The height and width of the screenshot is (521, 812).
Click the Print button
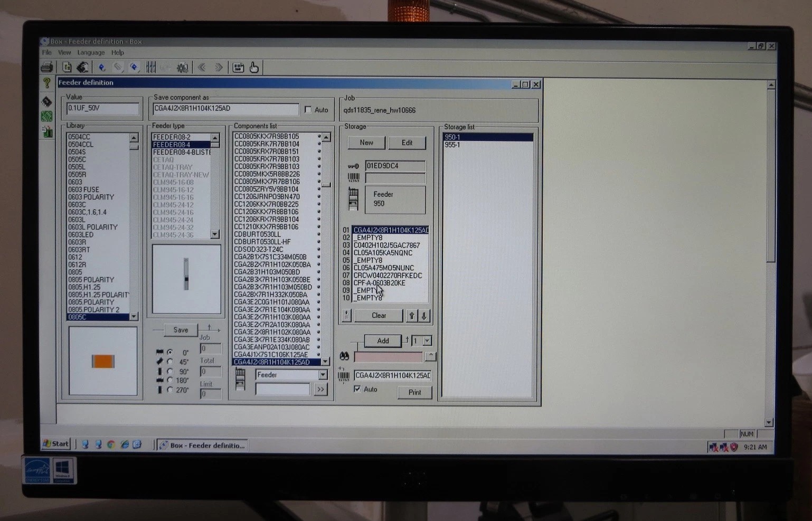[x=414, y=392]
